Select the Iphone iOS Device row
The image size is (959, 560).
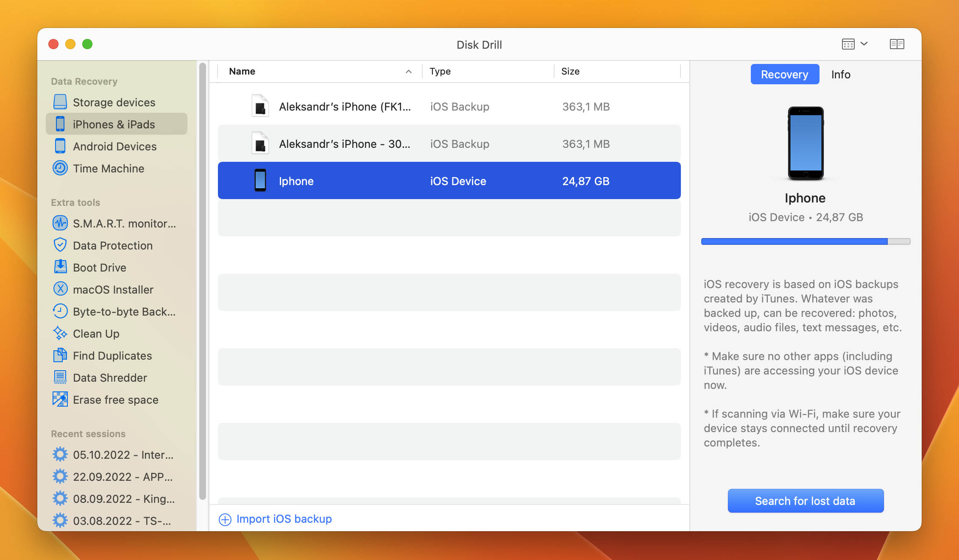pos(449,180)
